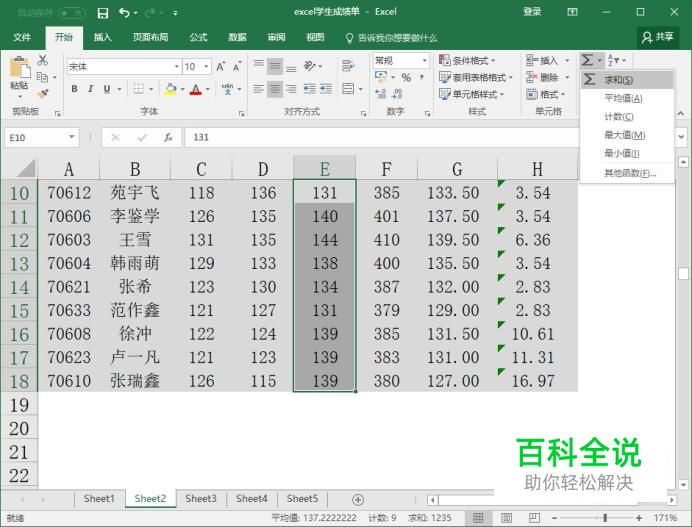This screenshot has width=692, height=527.
Task: Click the Copy icon in clipboard group
Action: point(43,77)
